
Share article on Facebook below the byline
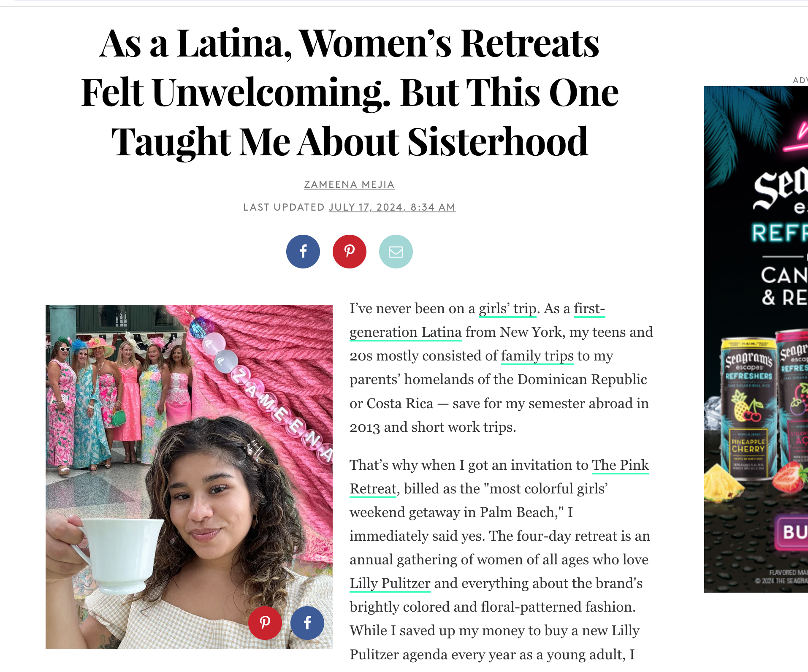pos(303,252)
